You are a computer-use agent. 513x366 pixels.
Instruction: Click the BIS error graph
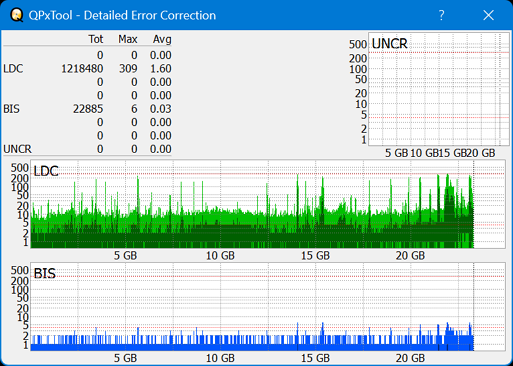click(268, 307)
